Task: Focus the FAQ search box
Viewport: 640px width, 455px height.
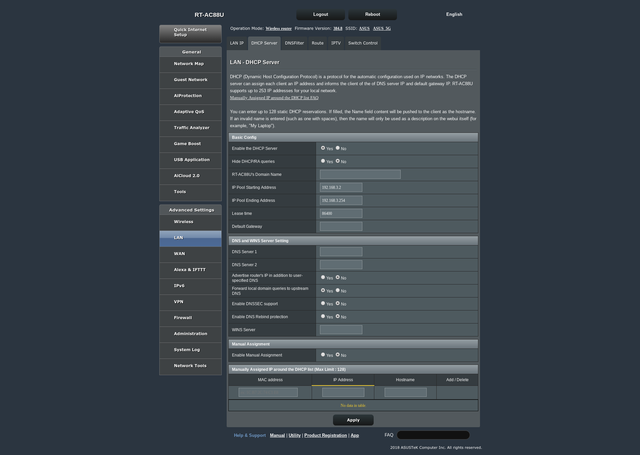Action: coord(433,436)
